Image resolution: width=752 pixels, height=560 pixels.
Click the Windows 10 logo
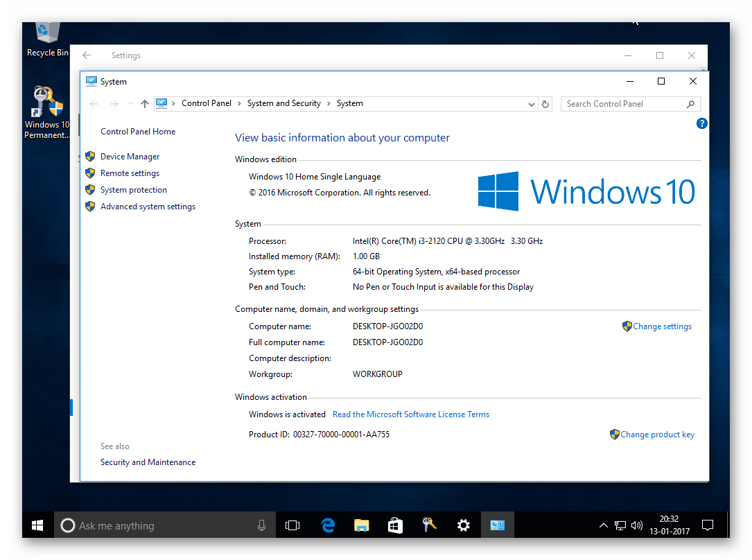click(586, 191)
